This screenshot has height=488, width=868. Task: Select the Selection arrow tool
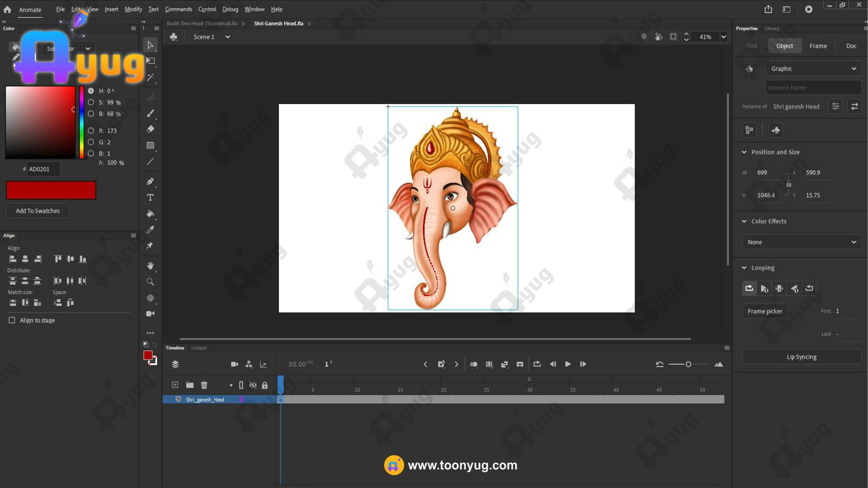[150, 45]
